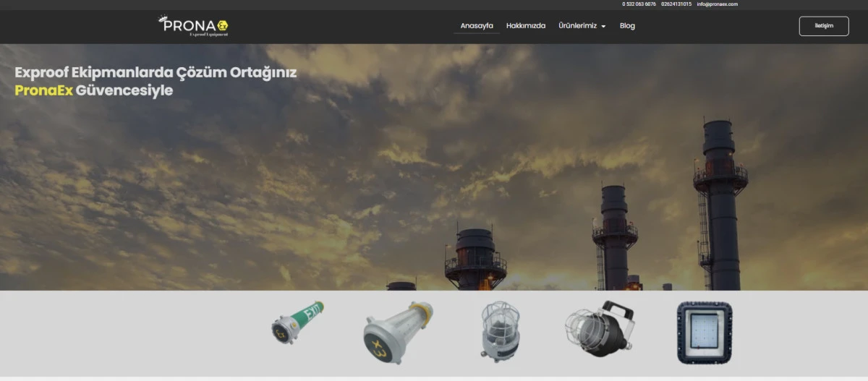
Task: Open the Blog page
Action: [627, 26]
